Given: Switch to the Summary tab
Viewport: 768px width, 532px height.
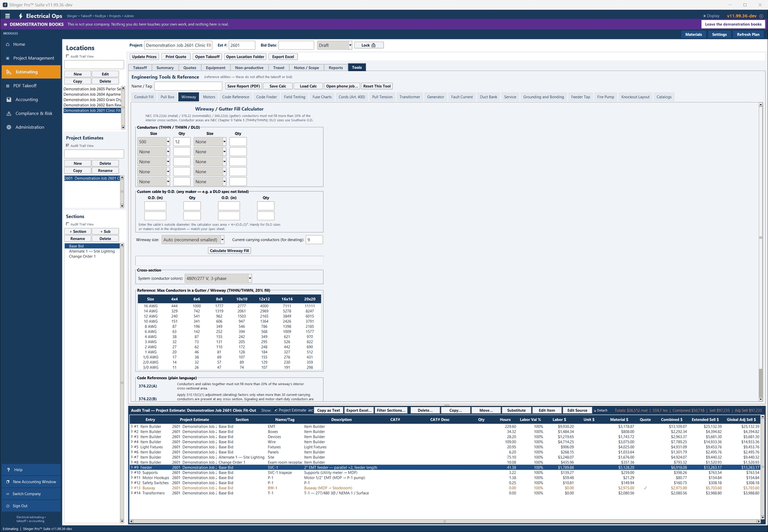Looking at the screenshot, I should 165,68.
